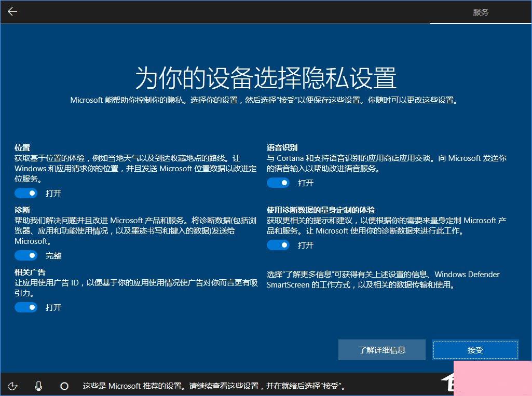Click the page title 为你的设备选择隐私设置

(x=266, y=78)
